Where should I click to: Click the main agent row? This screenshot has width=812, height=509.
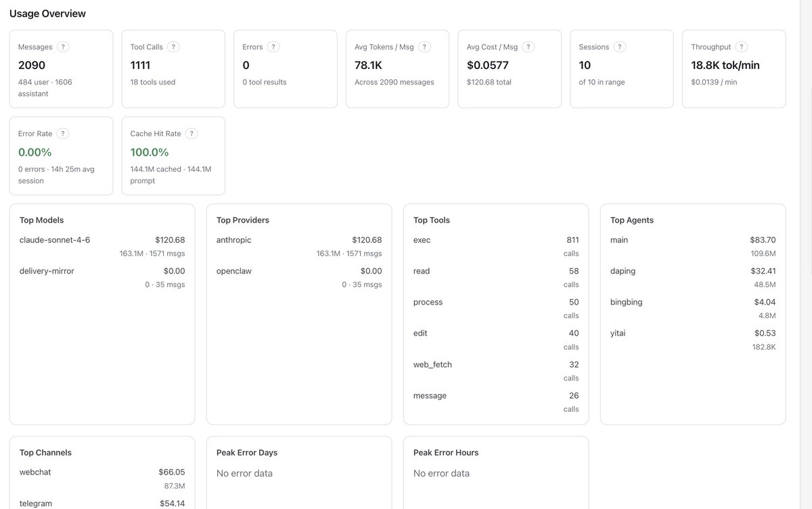618,240
